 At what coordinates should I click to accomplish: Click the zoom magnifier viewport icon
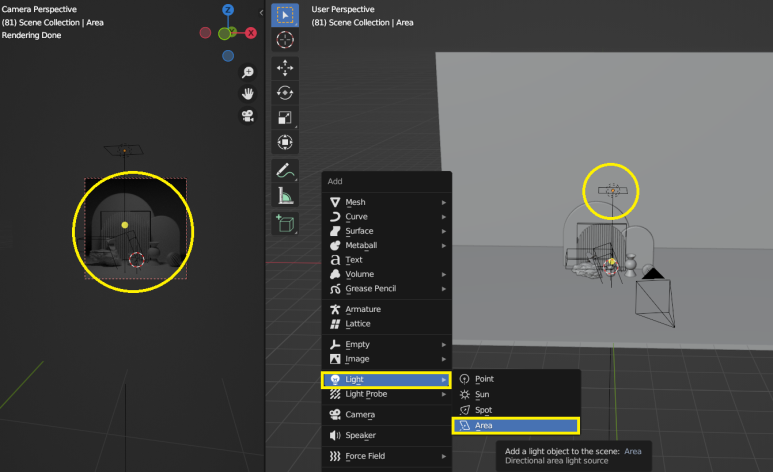pyautogui.click(x=247, y=73)
